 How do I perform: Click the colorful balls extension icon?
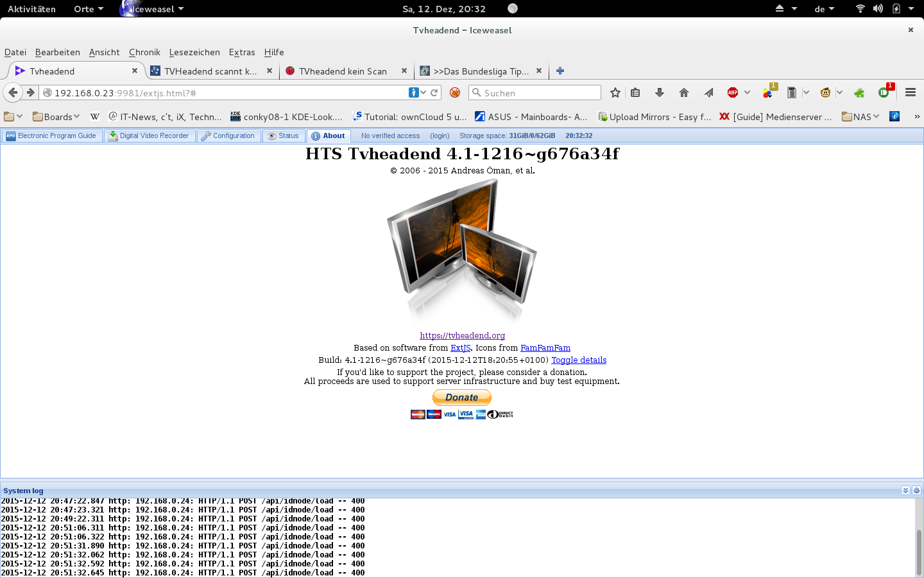[x=768, y=92]
